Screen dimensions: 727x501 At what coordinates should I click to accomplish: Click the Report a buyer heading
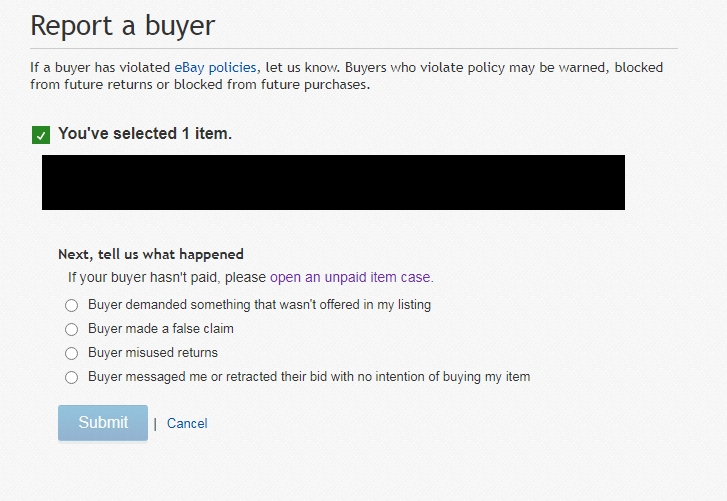[123, 25]
